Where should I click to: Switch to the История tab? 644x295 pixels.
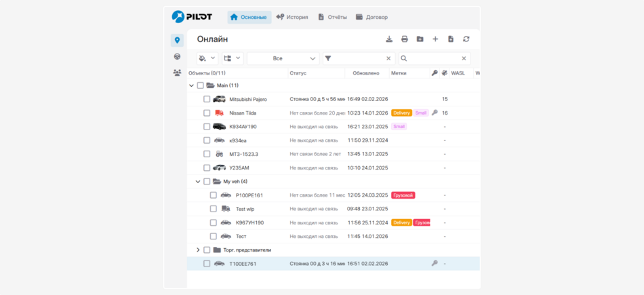tap(292, 17)
